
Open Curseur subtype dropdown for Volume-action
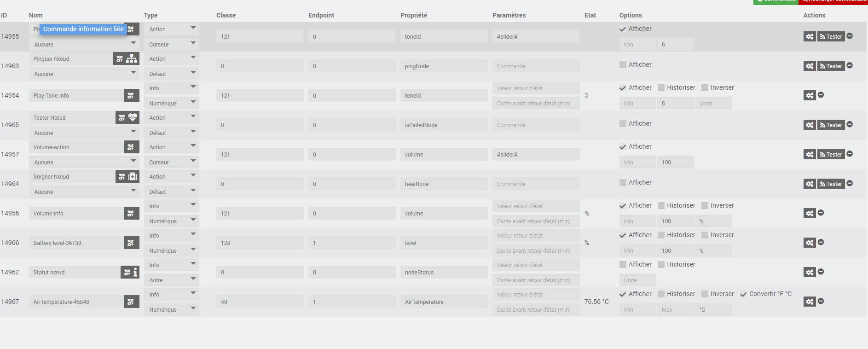(171, 162)
